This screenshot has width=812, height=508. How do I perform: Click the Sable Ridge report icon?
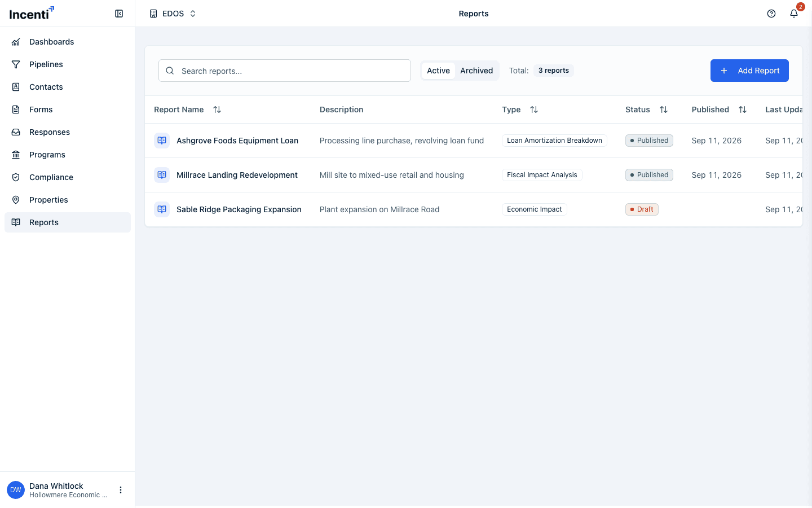tap(162, 209)
